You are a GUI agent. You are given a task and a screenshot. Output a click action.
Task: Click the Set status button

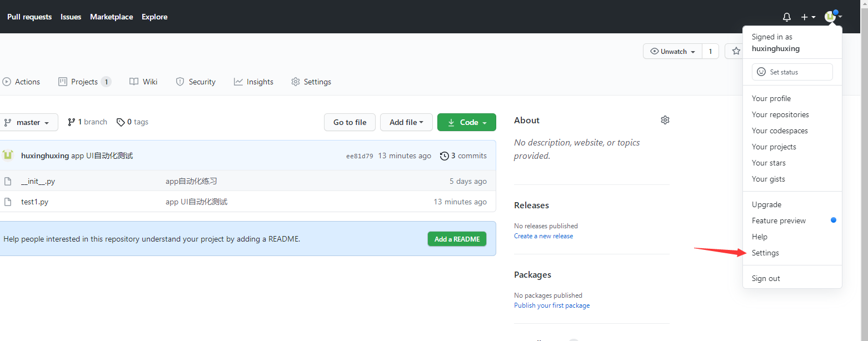tap(792, 72)
